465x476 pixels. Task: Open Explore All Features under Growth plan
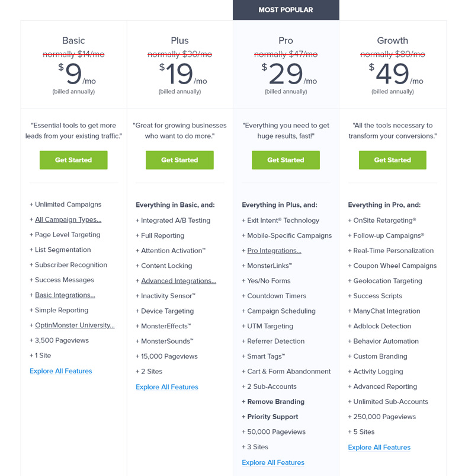point(379,448)
